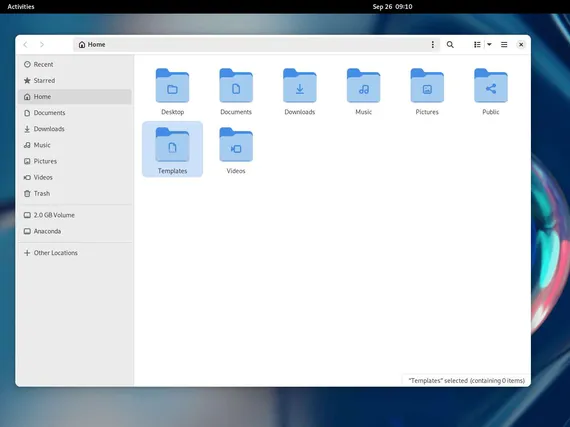Screen dimensions: 570x427
Task: Select the Public share folder icon
Action: pos(491,86)
